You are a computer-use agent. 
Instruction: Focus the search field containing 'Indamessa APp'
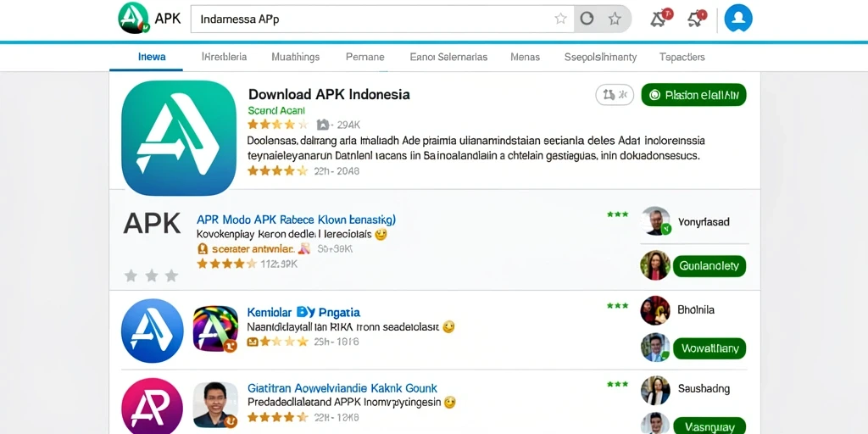coord(382,19)
